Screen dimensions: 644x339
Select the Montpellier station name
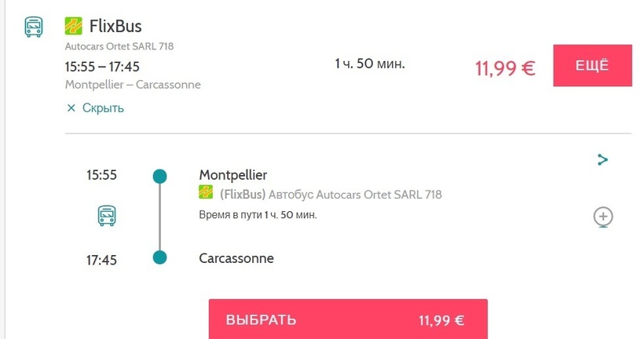pos(233,175)
